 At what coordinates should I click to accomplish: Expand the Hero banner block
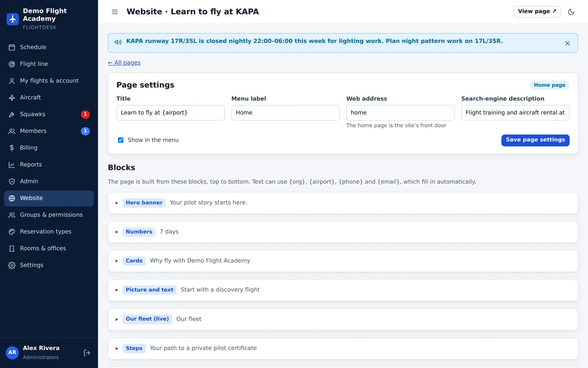click(117, 203)
